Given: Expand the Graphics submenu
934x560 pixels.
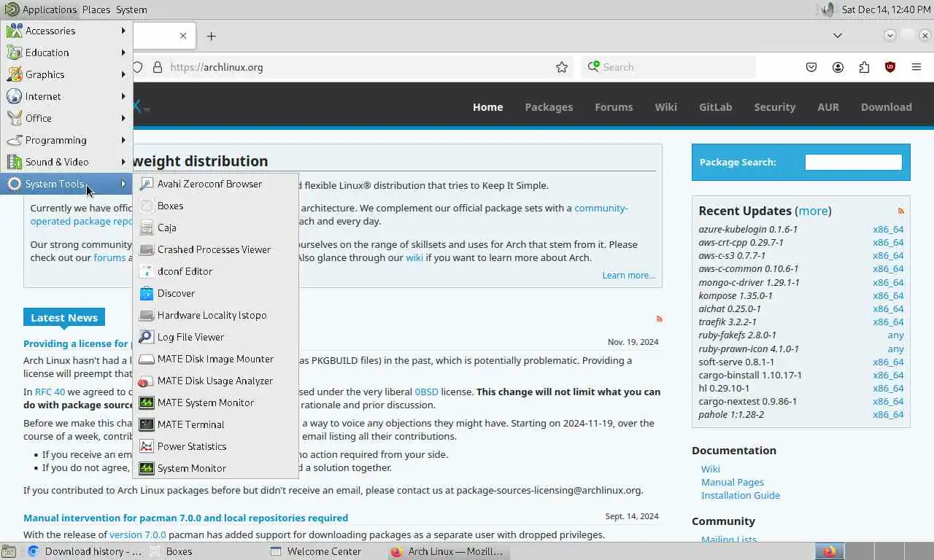Looking at the screenshot, I should pos(66,74).
